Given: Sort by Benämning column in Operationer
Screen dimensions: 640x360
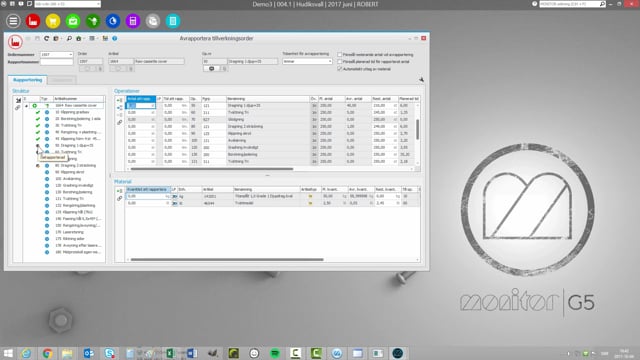Looking at the screenshot, I should (x=267, y=99).
